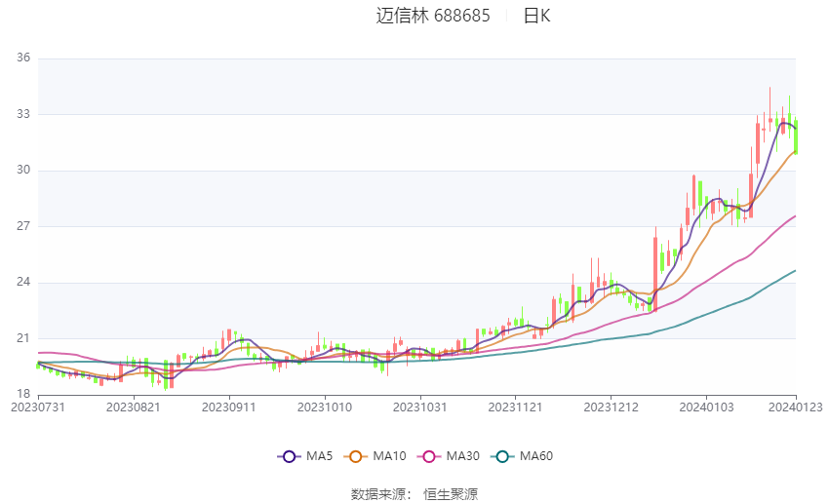Click x-axis date label 20231121
829x504 pixels.
click(516, 407)
